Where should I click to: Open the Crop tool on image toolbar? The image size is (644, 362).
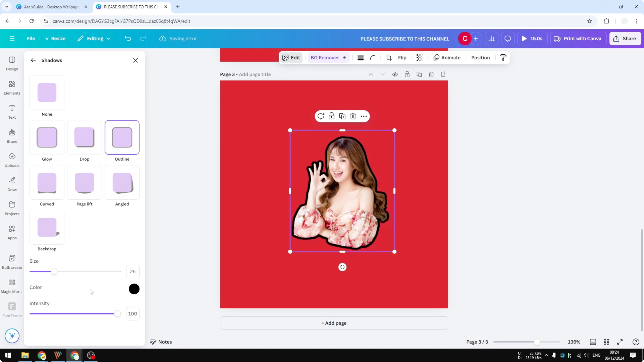(x=388, y=58)
